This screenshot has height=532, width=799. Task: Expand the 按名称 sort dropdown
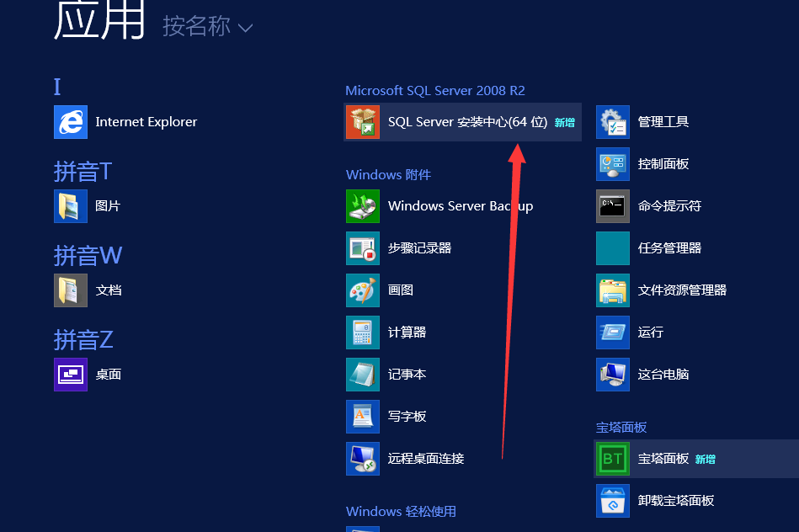tap(207, 26)
